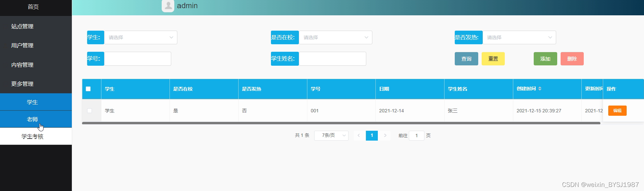644x191 pixels.
Task: Collapse 更多管理 sidebar menu
Action: 36,84
